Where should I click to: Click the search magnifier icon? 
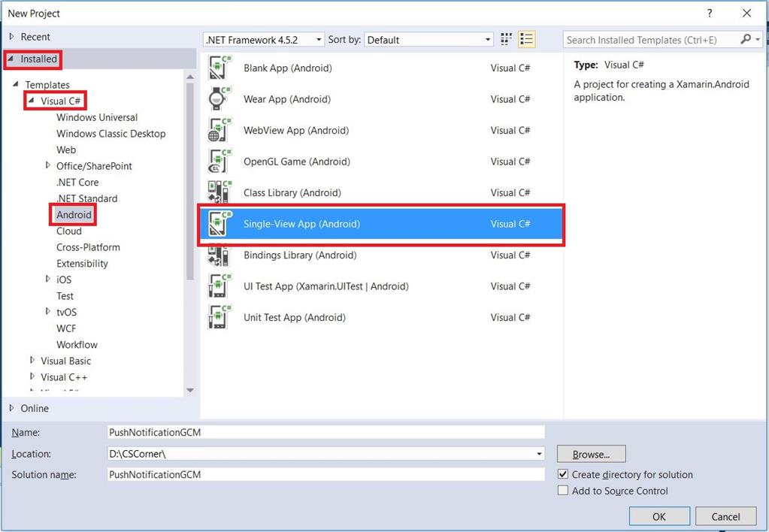point(746,39)
